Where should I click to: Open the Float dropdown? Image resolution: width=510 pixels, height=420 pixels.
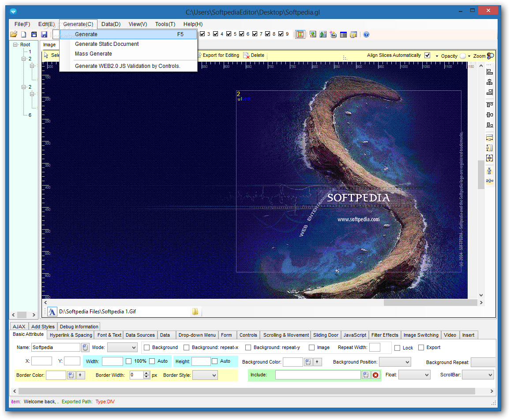414,375
